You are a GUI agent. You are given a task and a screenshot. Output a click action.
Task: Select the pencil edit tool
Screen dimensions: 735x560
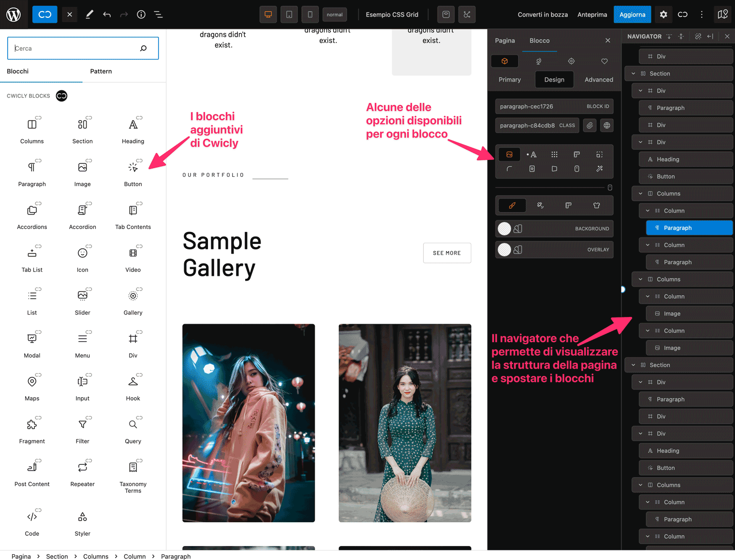point(89,14)
